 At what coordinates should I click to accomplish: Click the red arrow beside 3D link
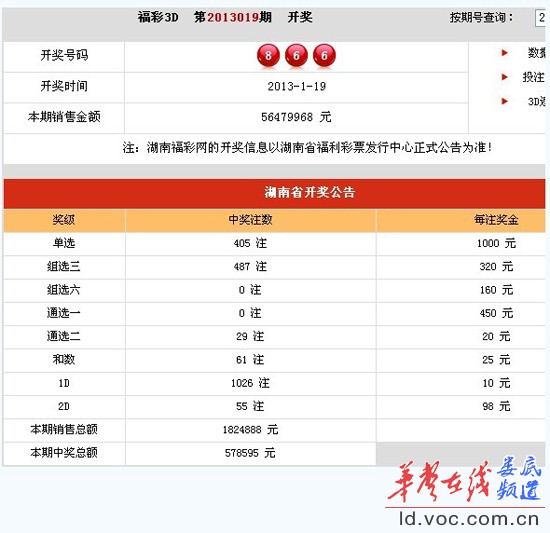(504, 101)
